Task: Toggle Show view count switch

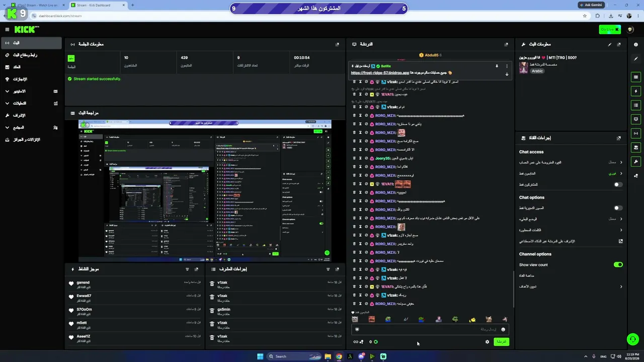Action: coord(618,264)
